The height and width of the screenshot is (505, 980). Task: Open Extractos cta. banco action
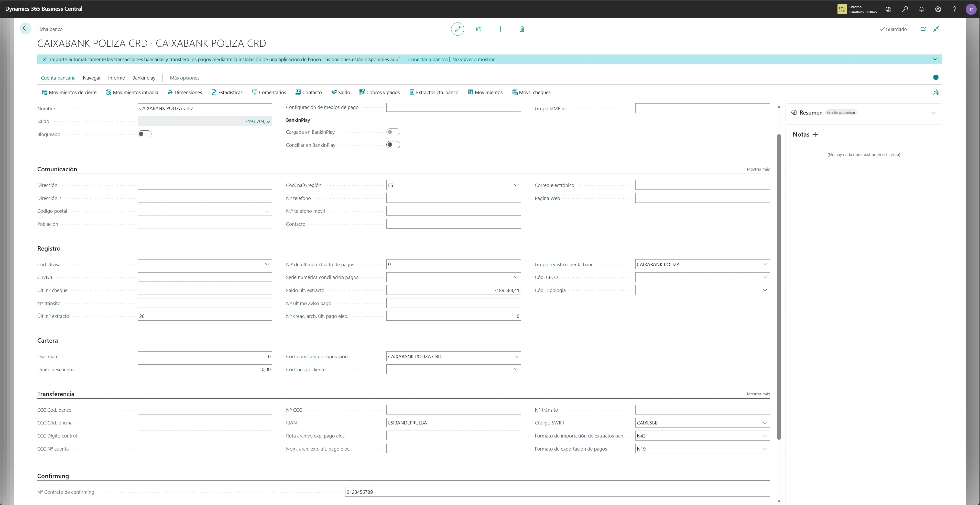click(434, 92)
